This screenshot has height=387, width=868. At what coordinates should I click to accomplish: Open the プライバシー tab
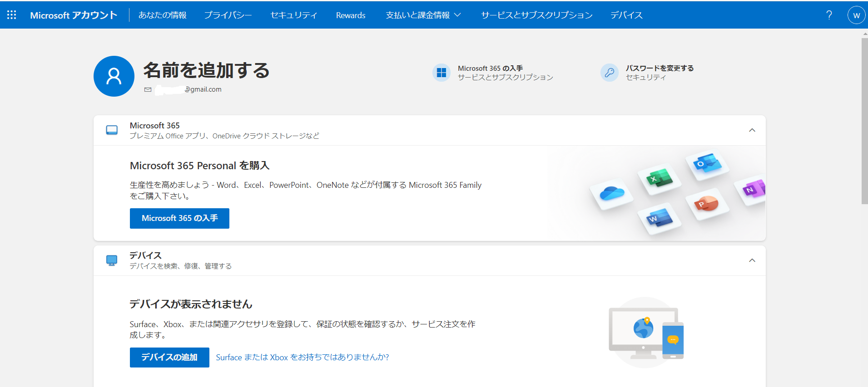click(x=228, y=15)
